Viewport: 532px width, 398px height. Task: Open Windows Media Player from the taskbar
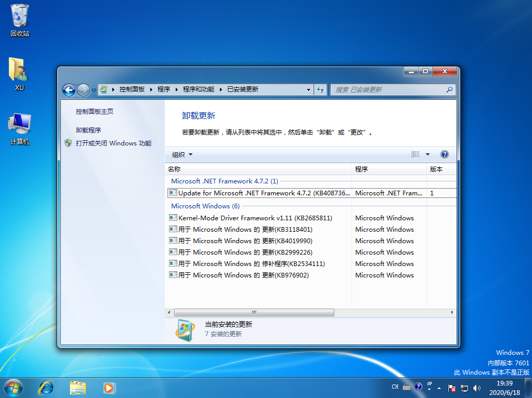(x=109, y=388)
